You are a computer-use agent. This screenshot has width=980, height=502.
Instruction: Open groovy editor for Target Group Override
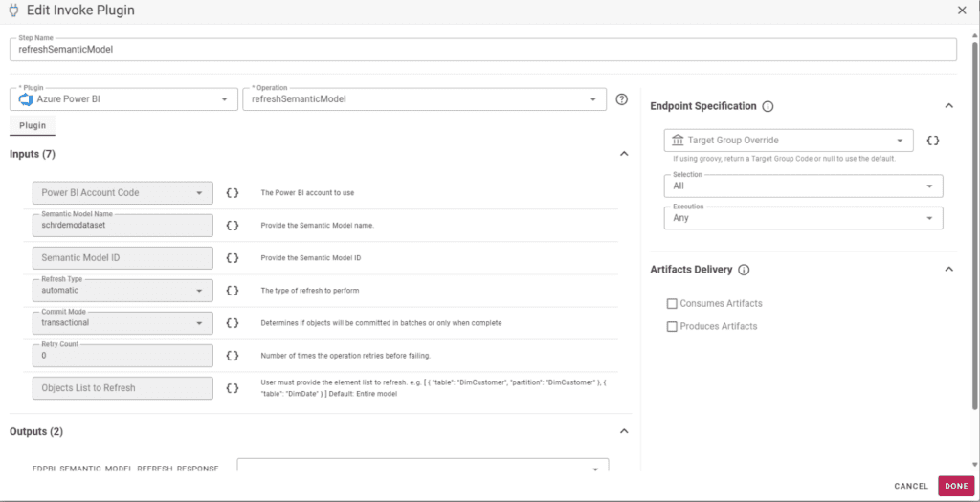932,141
